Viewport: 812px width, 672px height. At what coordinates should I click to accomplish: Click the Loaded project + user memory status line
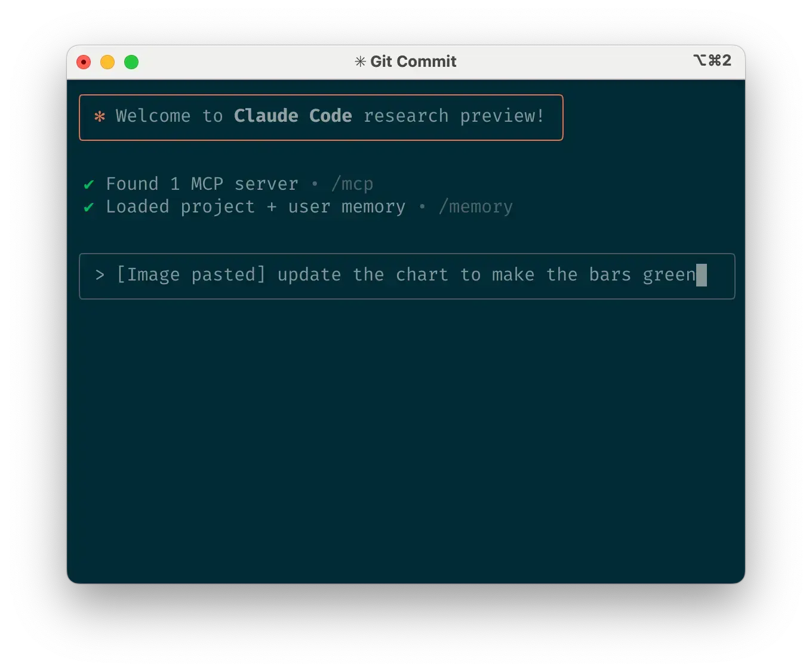pyautogui.click(x=256, y=206)
